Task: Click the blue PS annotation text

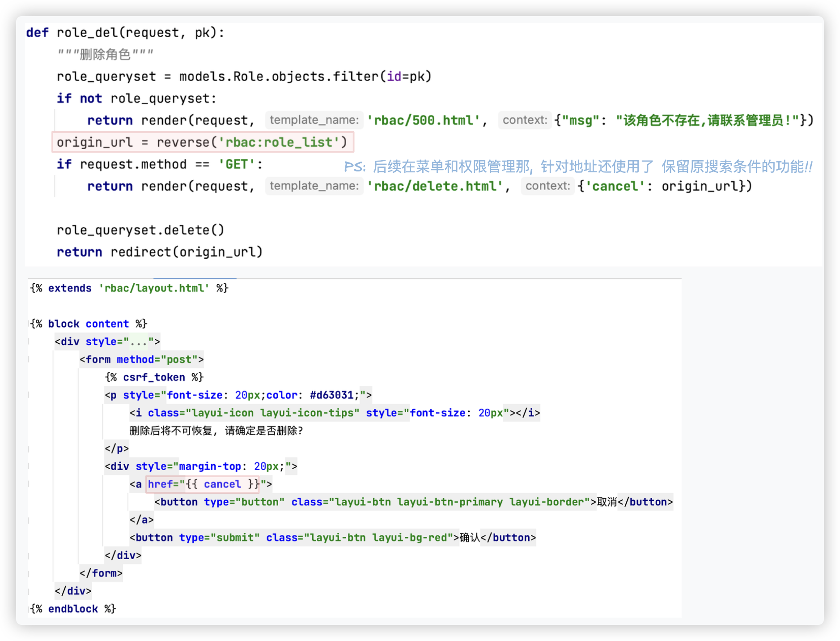Action: click(x=578, y=167)
